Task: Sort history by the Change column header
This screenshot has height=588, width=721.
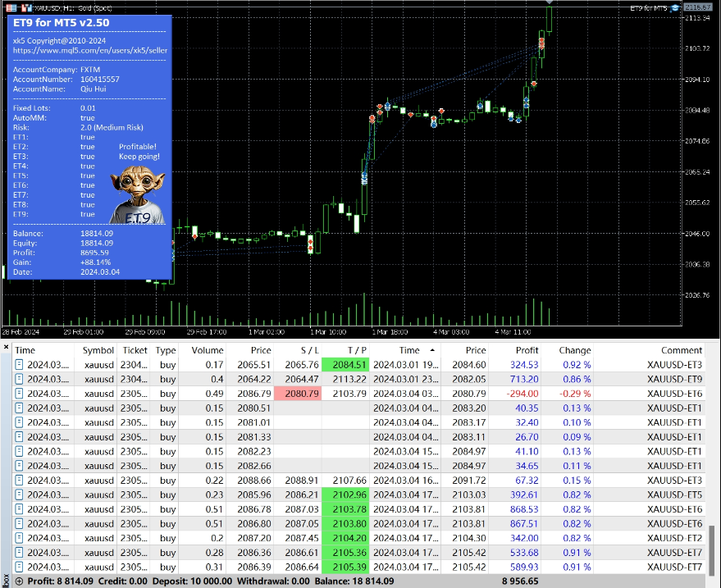Action: click(575, 350)
